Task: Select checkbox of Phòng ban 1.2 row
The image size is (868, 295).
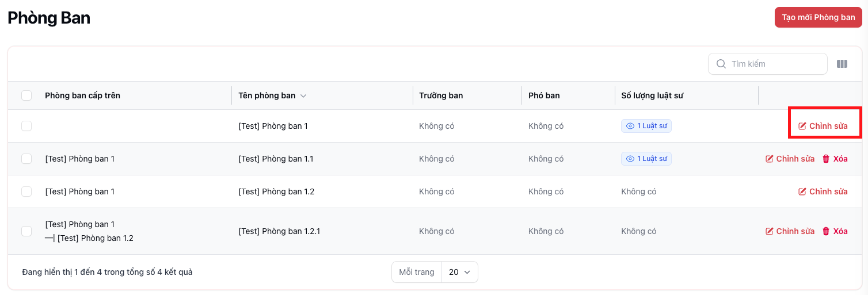Action: pyautogui.click(x=26, y=191)
